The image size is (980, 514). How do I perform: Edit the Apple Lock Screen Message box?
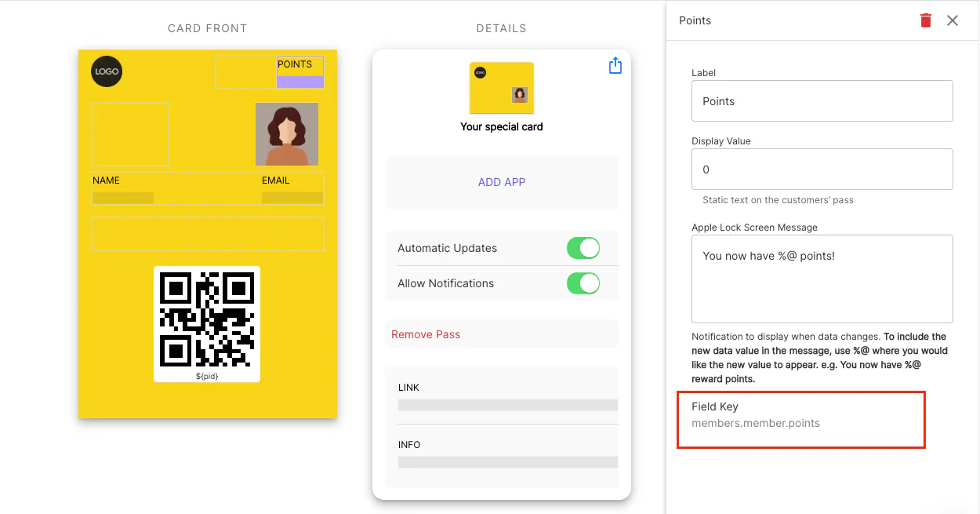[822, 279]
